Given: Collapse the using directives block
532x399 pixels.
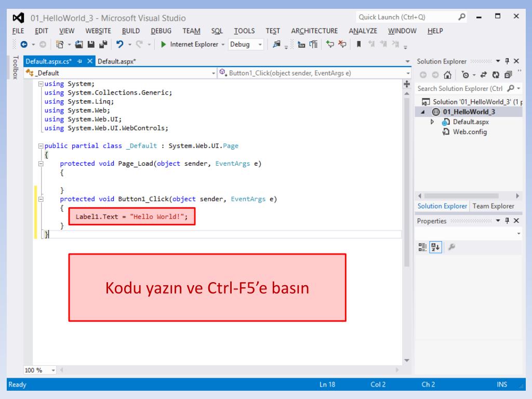Looking at the screenshot, I should [x=41, y=84].
